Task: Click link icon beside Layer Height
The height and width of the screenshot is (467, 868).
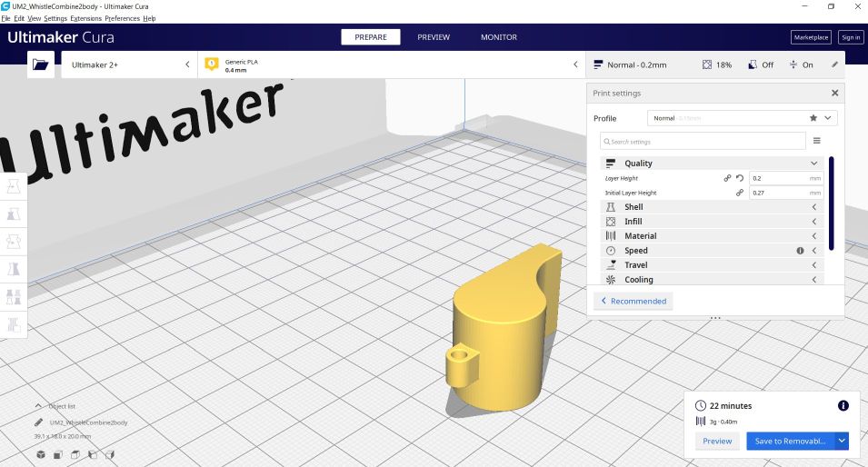Action: 727,178
